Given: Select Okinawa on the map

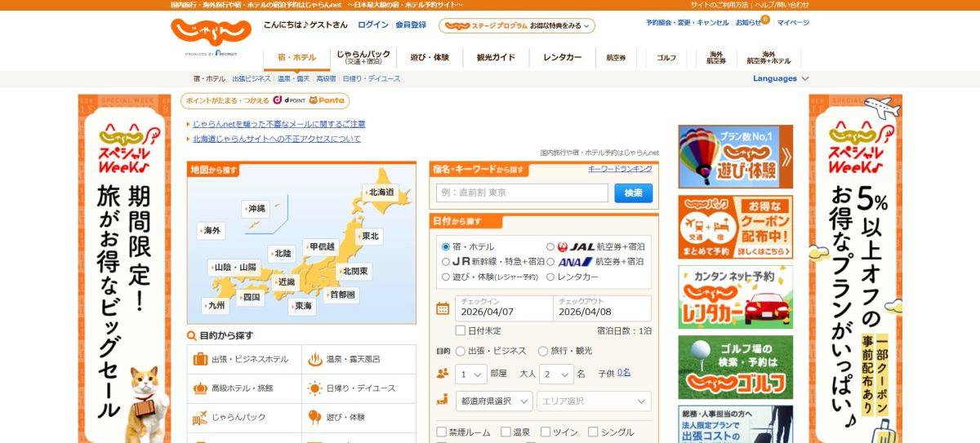Looking at the screenshot, I should coord(256,209).
